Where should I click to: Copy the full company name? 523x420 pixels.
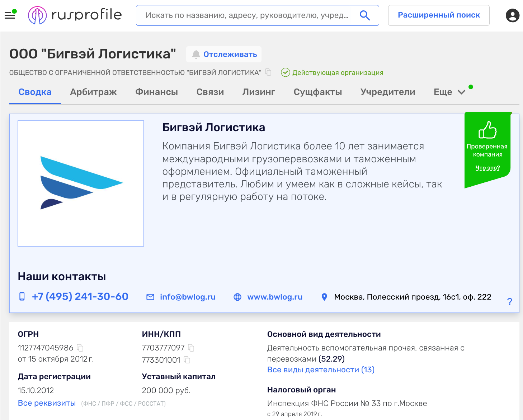pyautogui.click(x=268, y=72)
